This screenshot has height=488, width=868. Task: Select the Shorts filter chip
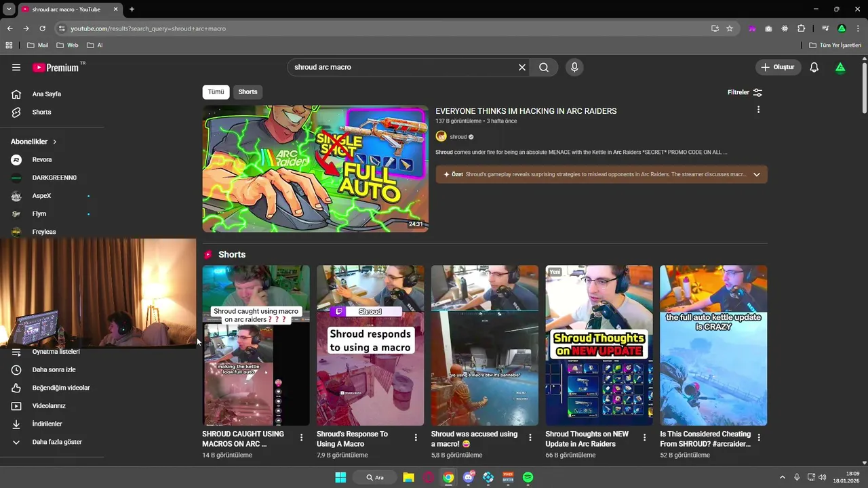click(x=248, y=91)
